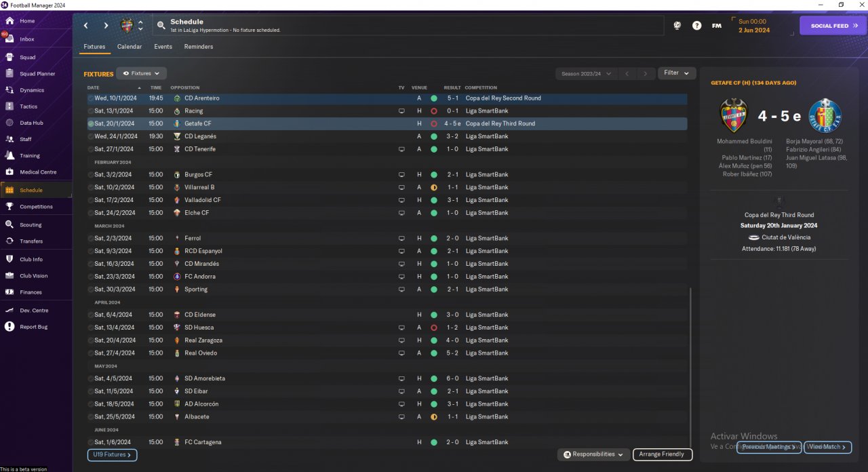Go forward with the right arrow
The image size is (868, 472).
[106, 26]
